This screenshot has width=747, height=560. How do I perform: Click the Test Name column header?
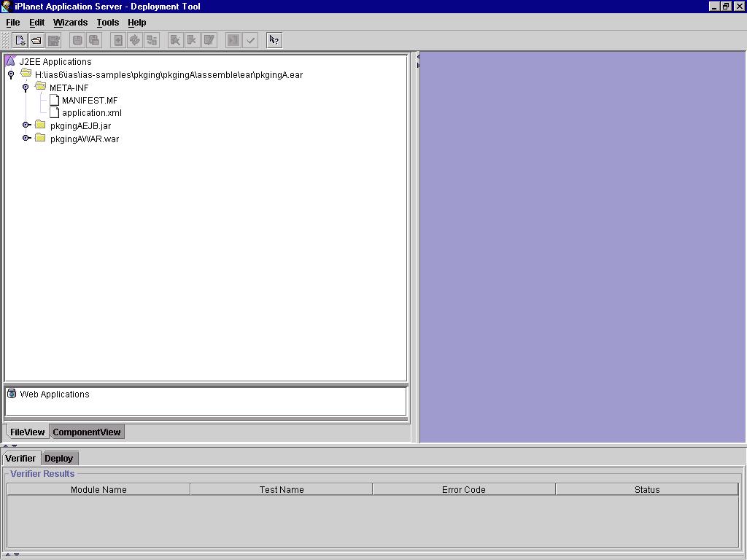coord(282,489)
